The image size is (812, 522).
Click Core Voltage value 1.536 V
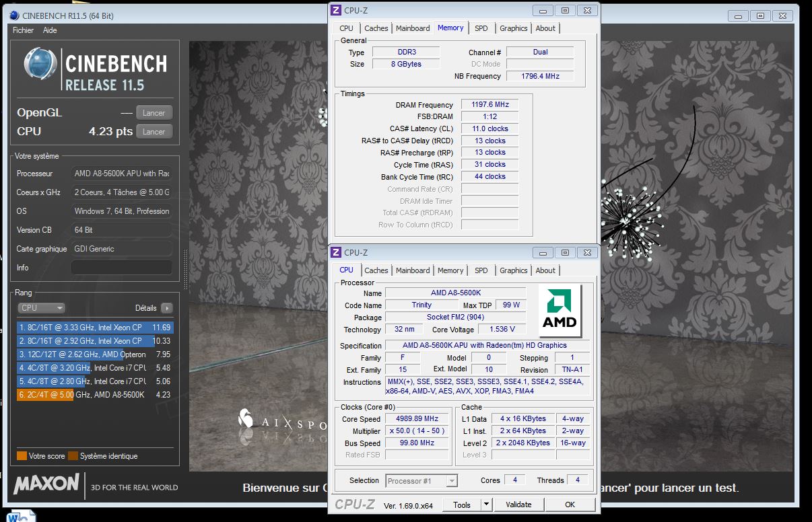pyautogui.click(x=503, y=329)
